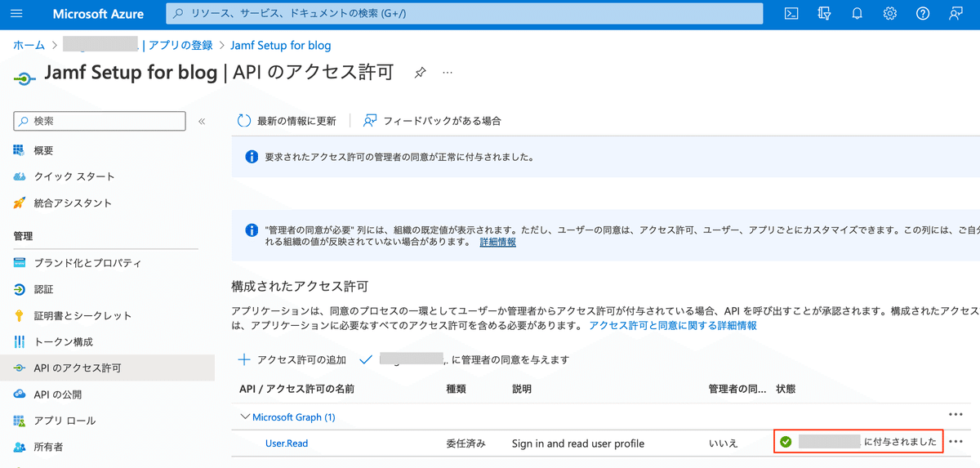Focus the left menu 検索 box
The height and width of the screenshot is (468, 980).
(x=100, y=121)
